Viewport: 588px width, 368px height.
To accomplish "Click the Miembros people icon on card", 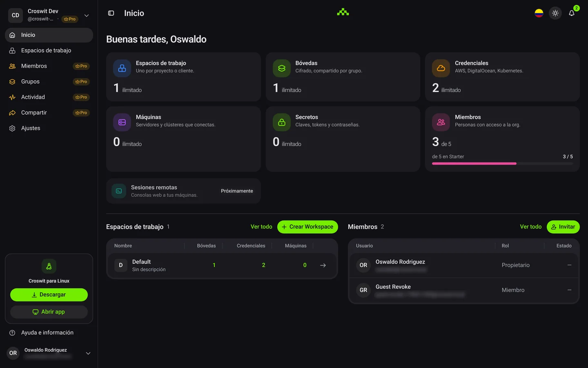I will click(441, 122).
